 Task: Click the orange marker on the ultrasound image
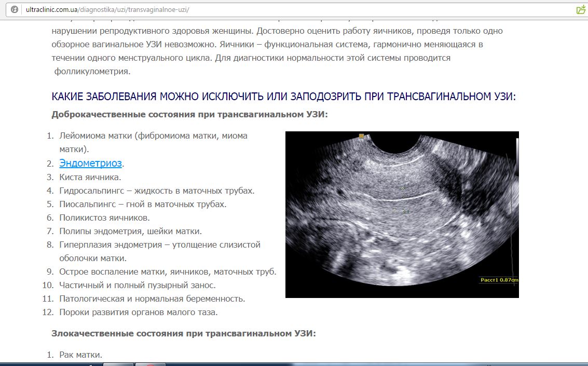[x=362, y=136]
